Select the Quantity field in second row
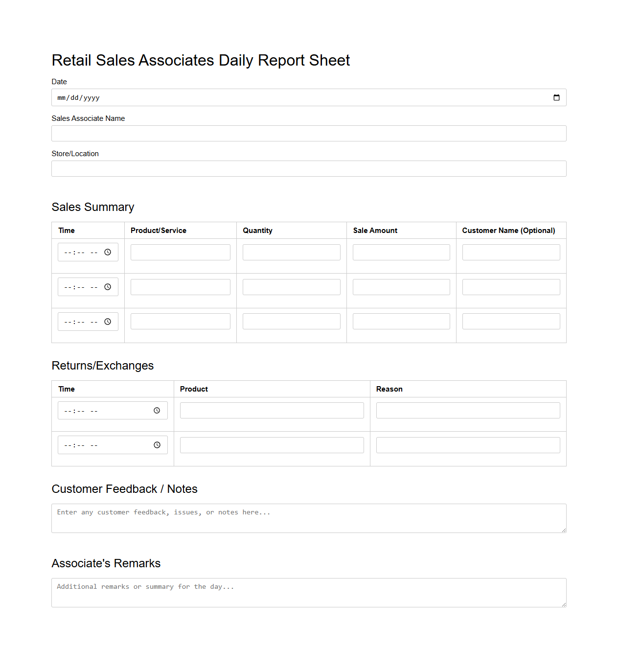This screenshot has width=618, height=672. (x=291, y=287)
